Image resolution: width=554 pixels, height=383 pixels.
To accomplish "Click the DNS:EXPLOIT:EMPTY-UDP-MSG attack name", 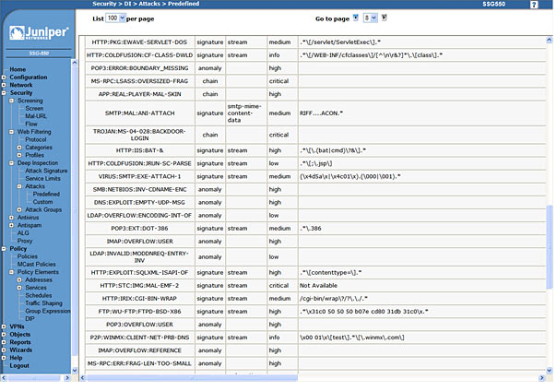I will (x=139, y=202).
